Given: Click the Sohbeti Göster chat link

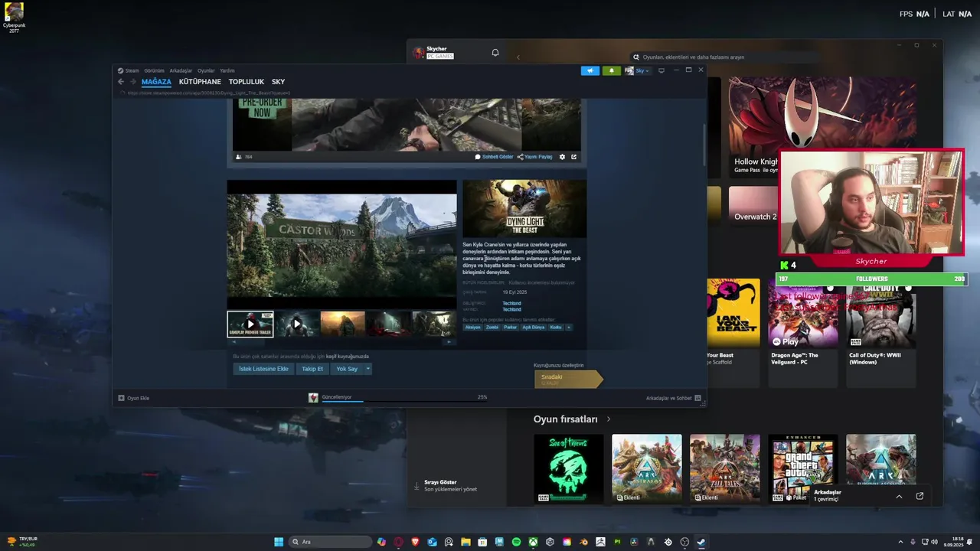Looking at the screenshot, I should point(494,157).
